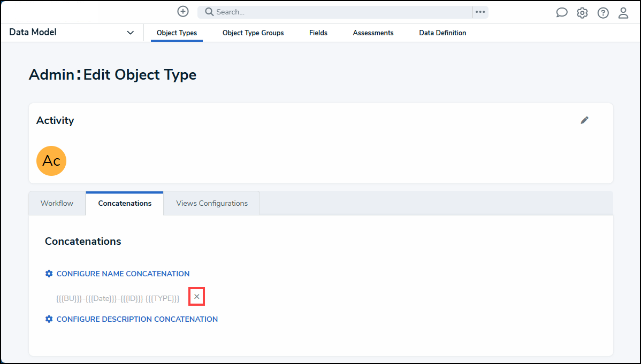
Task: Click the orange Ac avatar
Action: [51, 161]
